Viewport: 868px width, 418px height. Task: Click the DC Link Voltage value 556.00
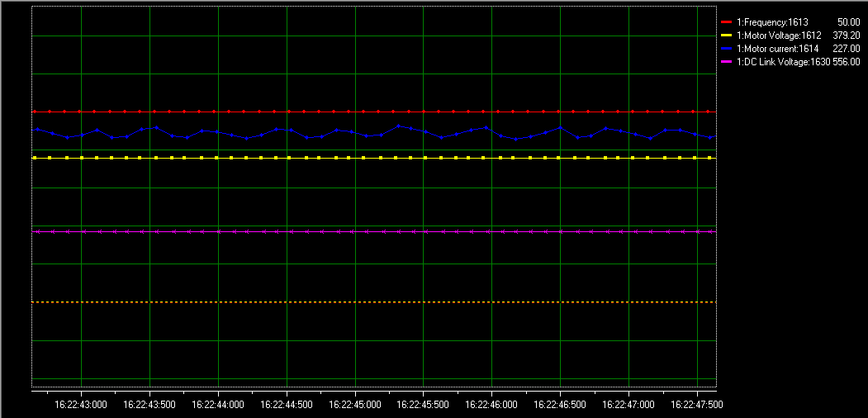[x=846, y=62]
